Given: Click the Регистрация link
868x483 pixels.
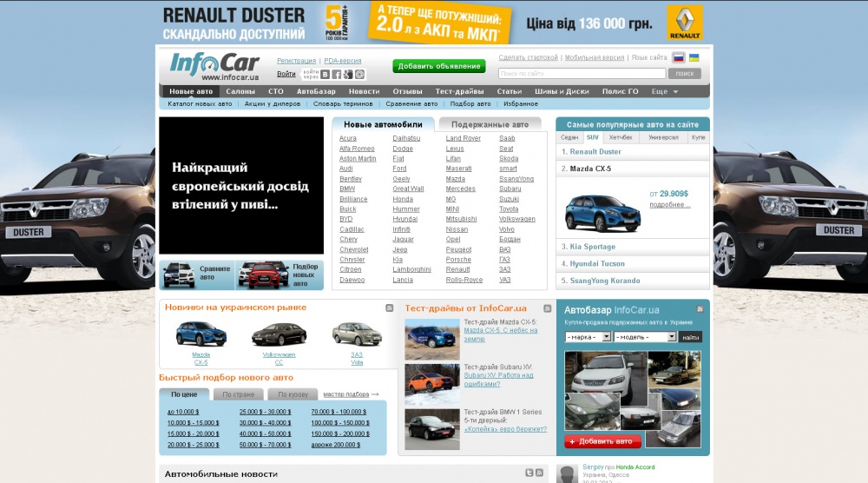Looking at the screenshot, I should coord(296,61).
